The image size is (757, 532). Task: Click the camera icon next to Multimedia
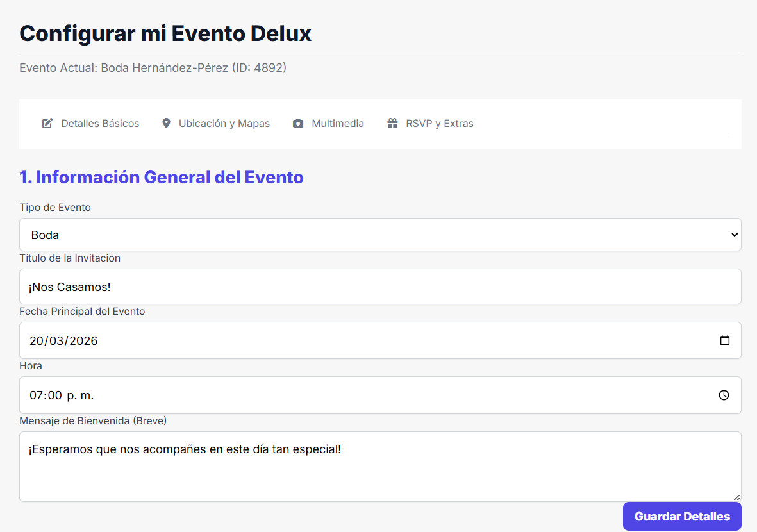pyautogui.click(x=297, y=123)
